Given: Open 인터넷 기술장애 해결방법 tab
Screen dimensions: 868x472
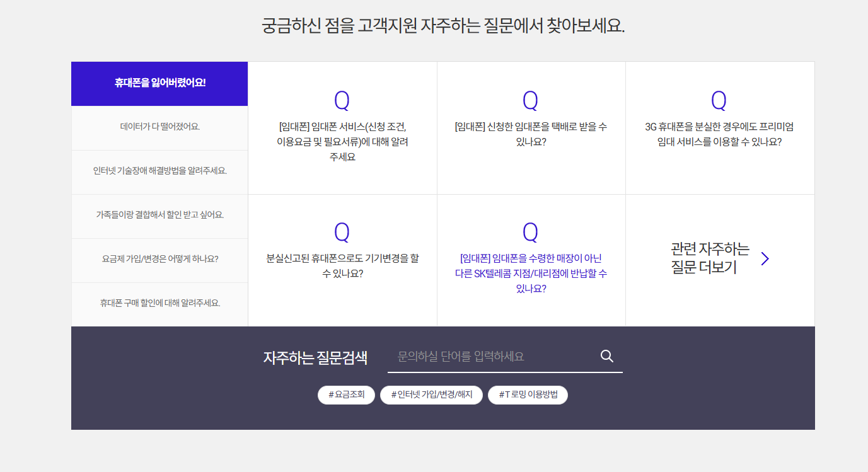Looking at the screenshot, I should pos(159,172).
